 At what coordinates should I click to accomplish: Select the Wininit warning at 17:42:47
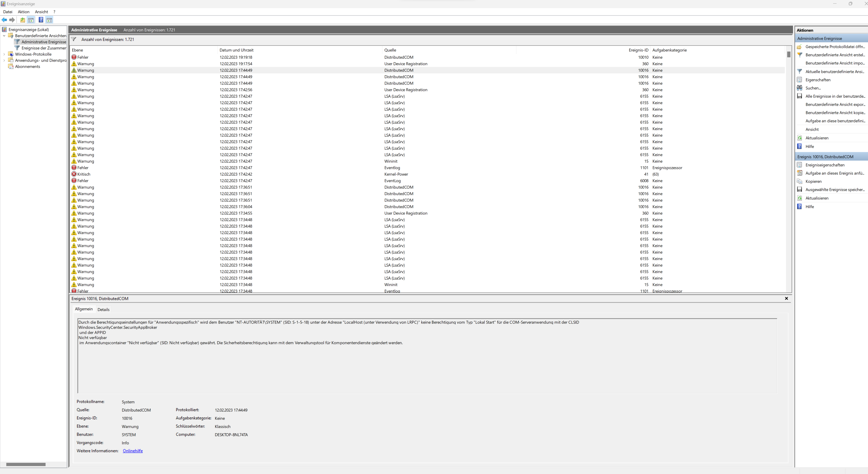pos(427,161)
